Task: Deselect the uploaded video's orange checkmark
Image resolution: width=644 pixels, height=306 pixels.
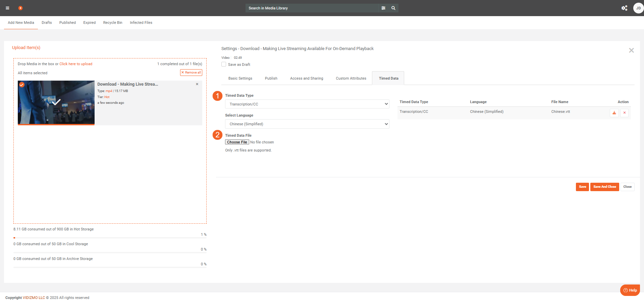Action: [x=22, y=85]
